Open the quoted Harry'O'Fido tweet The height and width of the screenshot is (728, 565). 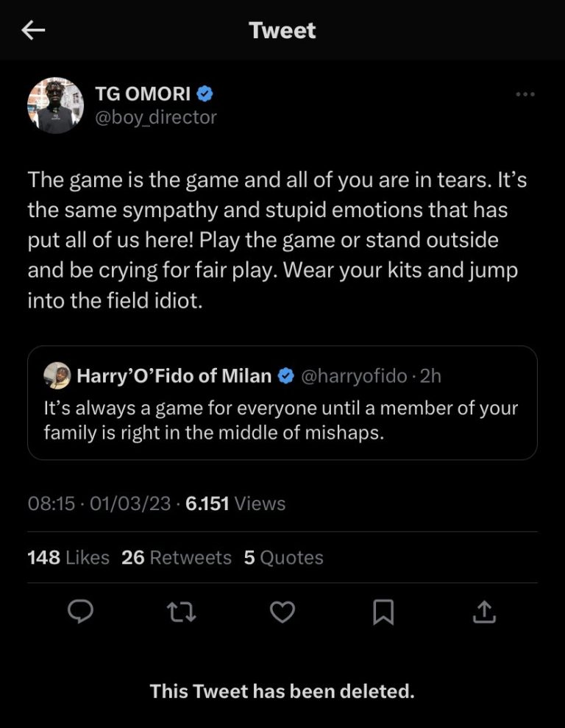coord(282,420)
